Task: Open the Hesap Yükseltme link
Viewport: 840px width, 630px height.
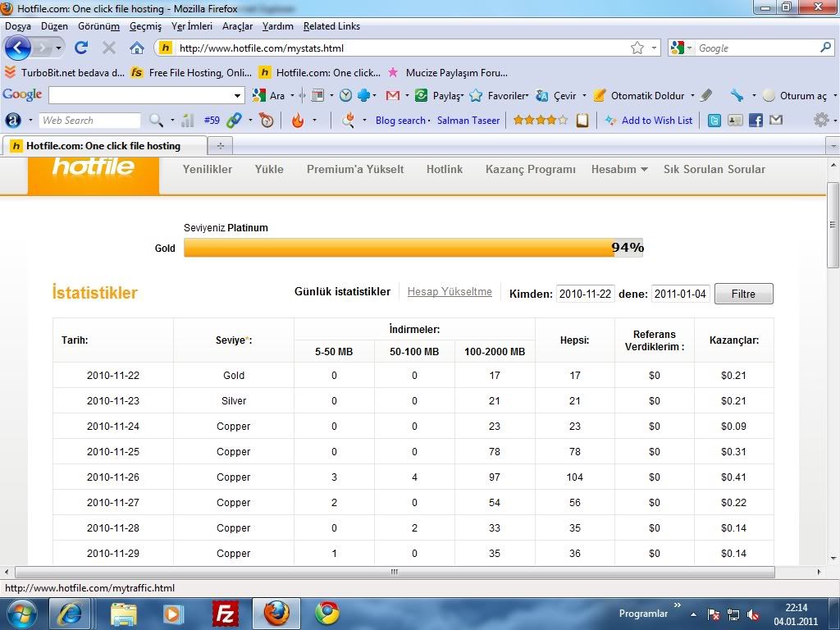Action: 450,292
